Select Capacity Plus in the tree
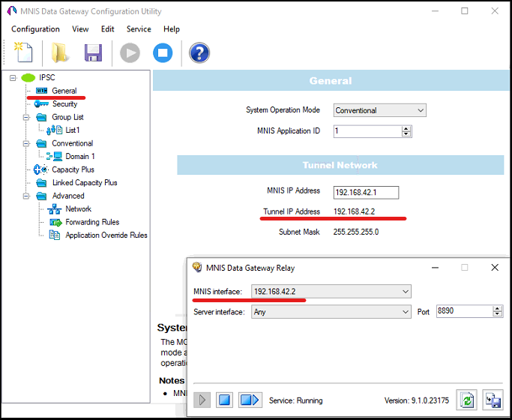This screenshot has width=512, height=420. point(73,169)
